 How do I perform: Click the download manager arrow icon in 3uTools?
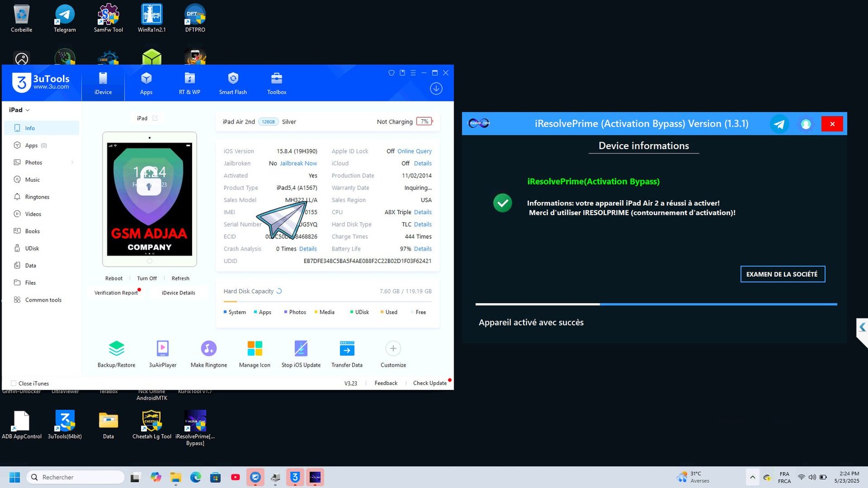436,88
